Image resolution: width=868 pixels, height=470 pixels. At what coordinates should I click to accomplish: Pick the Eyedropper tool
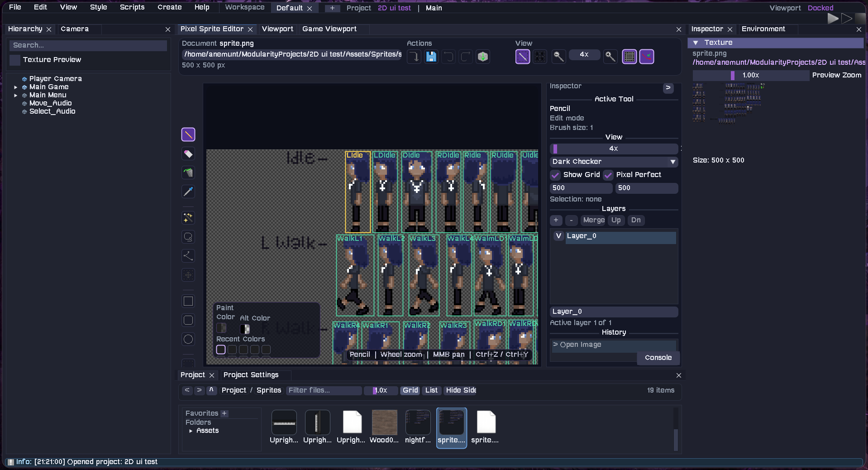tap(188, 192)
